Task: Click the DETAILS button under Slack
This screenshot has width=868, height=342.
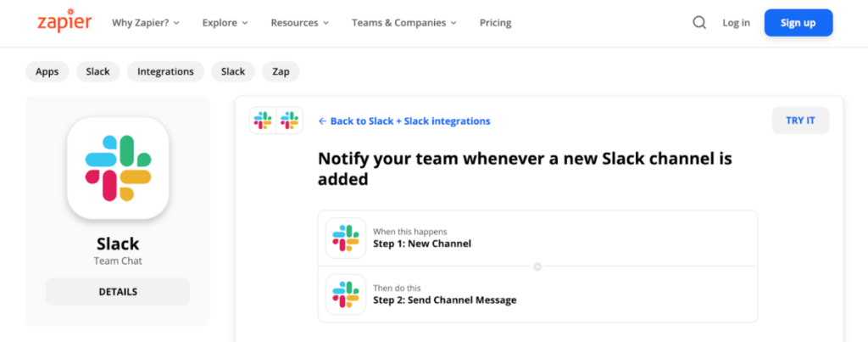Action: click(118, 292)
